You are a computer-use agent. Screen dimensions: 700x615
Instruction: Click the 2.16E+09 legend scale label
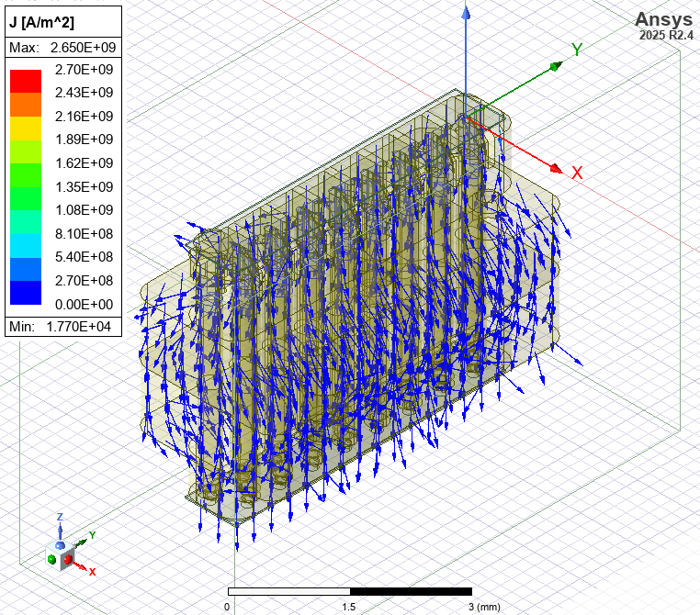[84, 117]
